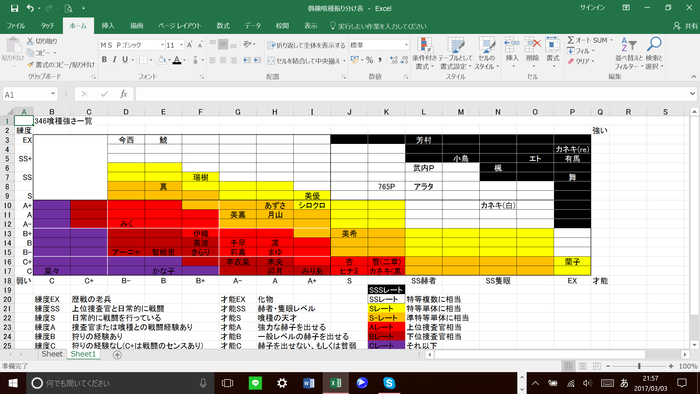
Task: Set middle vertical alignment
Action: click(223, 45)
